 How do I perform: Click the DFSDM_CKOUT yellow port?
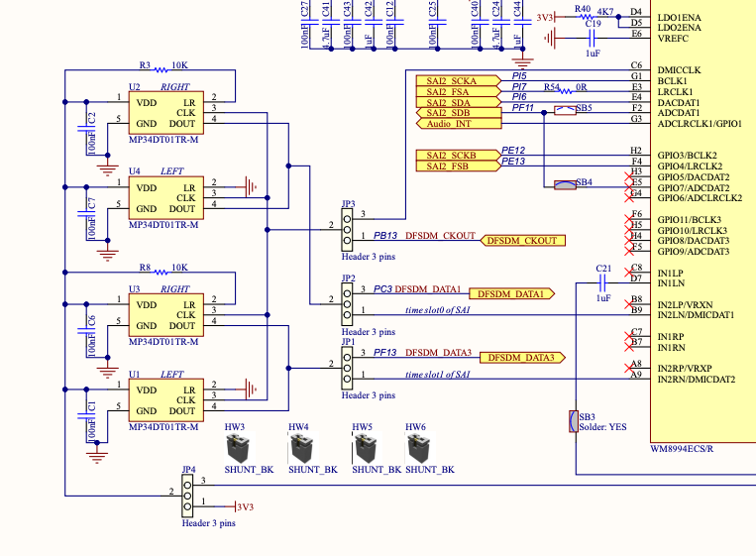click(522, 240)
